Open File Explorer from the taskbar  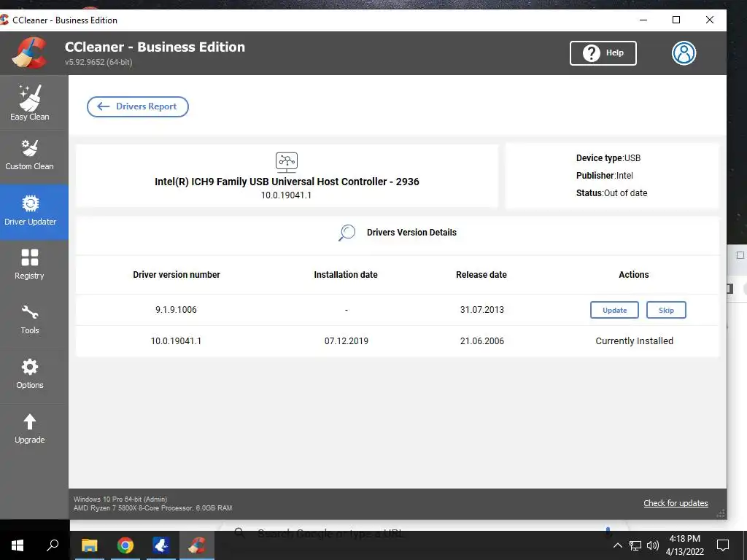click(x=89, y=545)
